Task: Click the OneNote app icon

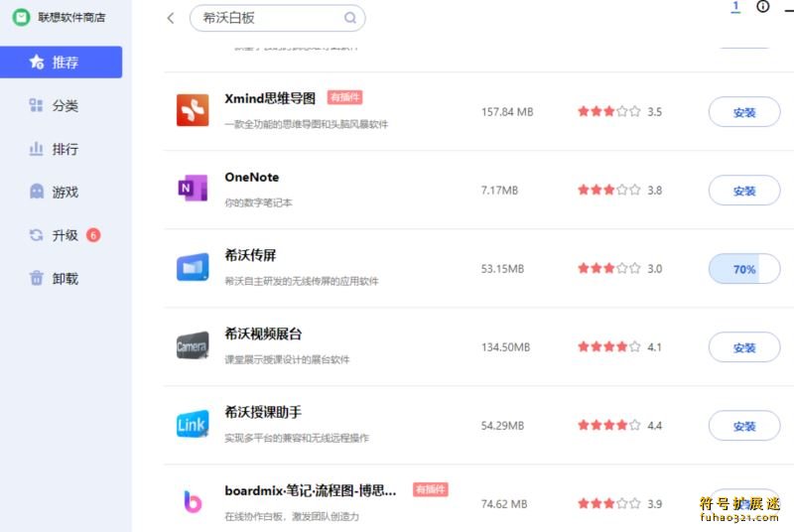Action: pos(193,189)
